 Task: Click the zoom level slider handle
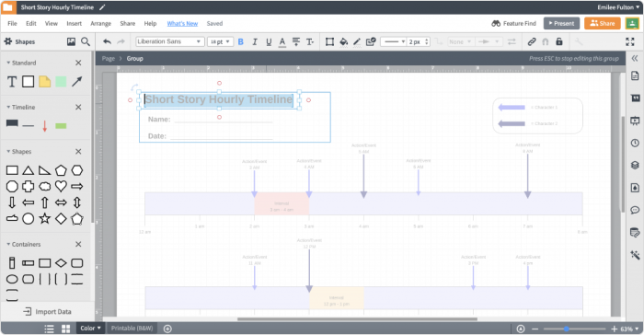[567, 329]
